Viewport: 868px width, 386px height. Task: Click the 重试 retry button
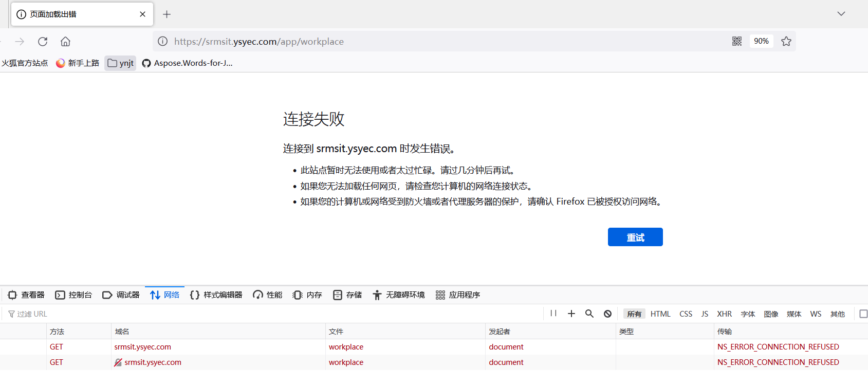tap(635, 237)
